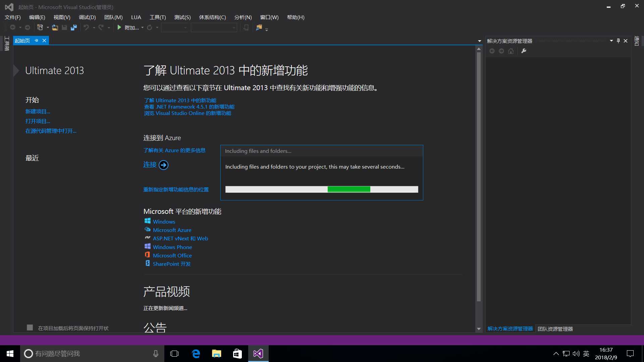
Task: Click the Find in Files icon
Action: click(259, 27)
